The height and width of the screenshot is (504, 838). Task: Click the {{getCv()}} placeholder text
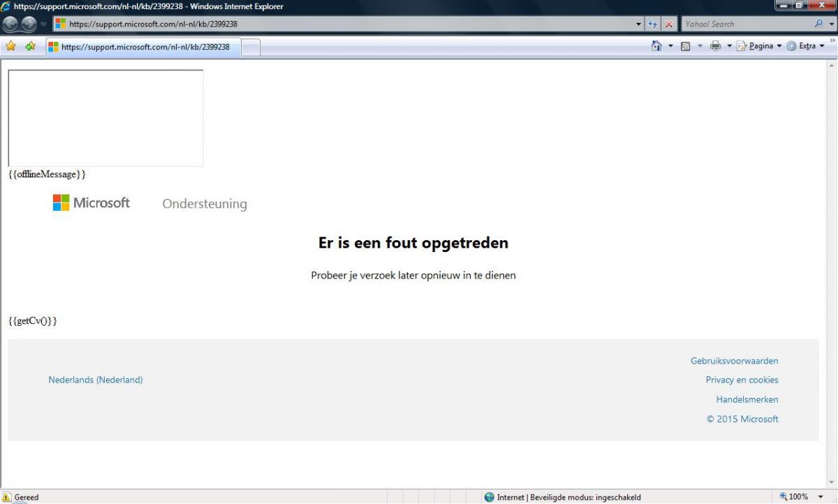pos(32,320)
